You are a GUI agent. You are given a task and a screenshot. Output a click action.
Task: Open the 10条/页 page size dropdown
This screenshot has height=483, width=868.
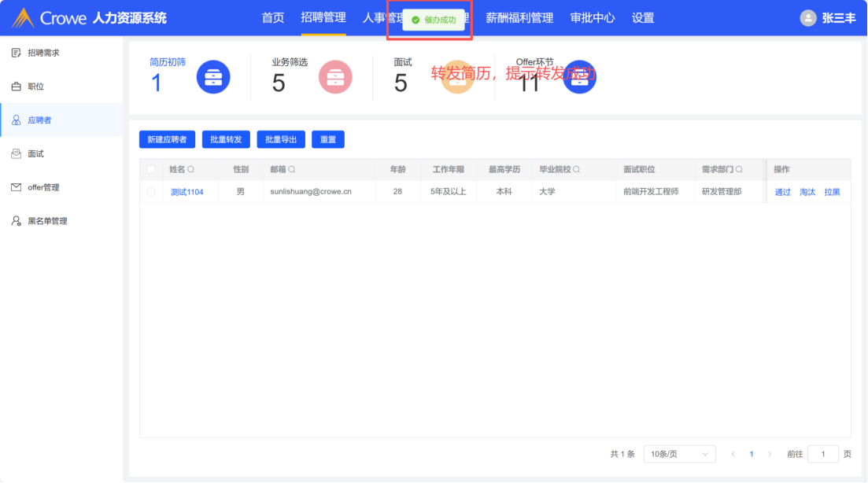[x=679, y=454]
